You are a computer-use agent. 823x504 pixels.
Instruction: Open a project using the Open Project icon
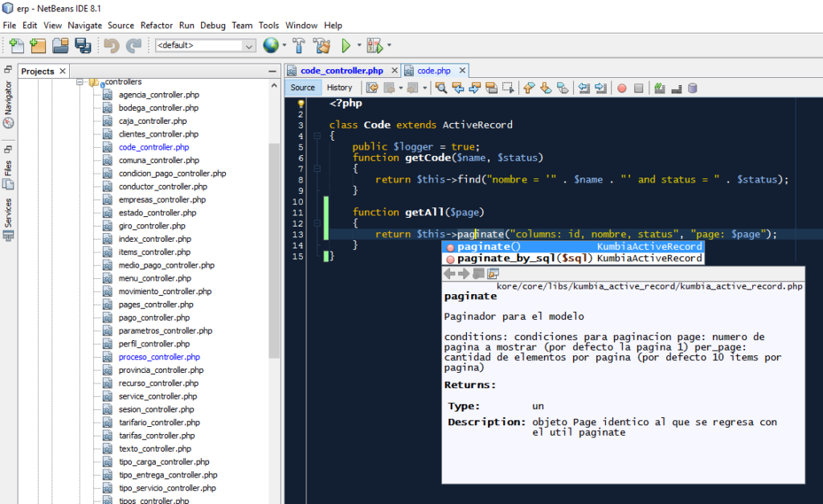(x=60, y=45)
